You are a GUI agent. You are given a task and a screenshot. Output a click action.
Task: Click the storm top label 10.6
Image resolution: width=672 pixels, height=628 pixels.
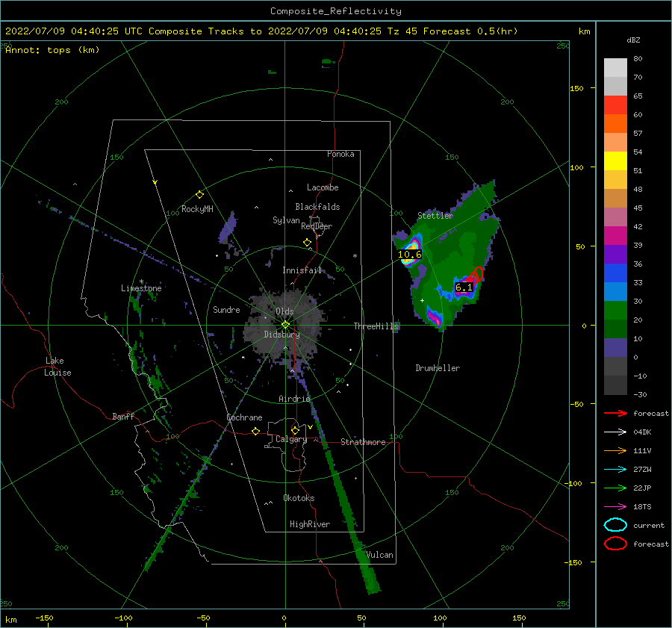tap(409, 254)
